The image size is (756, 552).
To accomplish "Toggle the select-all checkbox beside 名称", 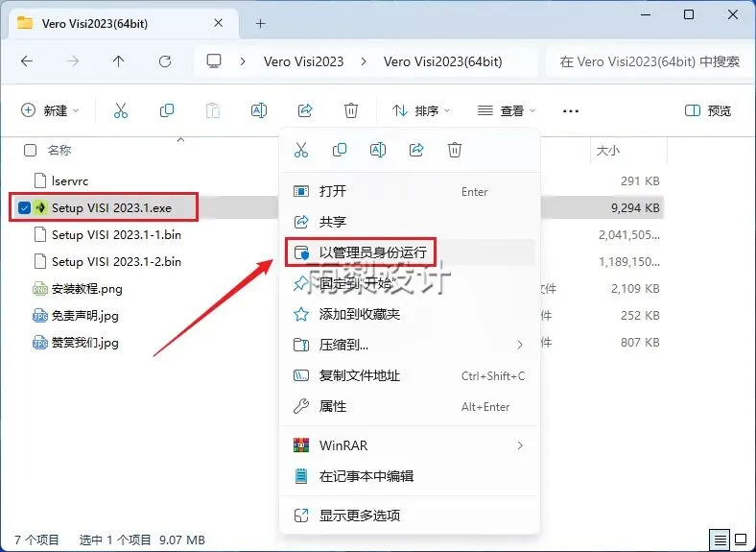I will pos(30,151).
